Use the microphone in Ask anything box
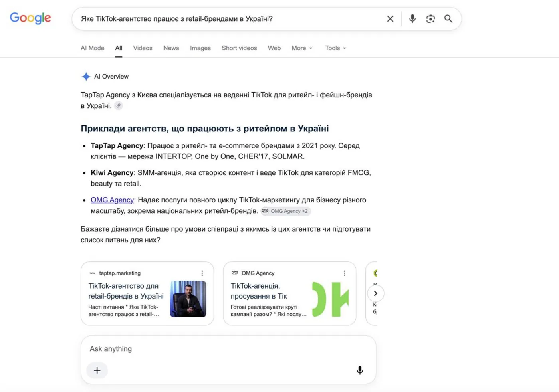559x392 pixels. point(360,370)
